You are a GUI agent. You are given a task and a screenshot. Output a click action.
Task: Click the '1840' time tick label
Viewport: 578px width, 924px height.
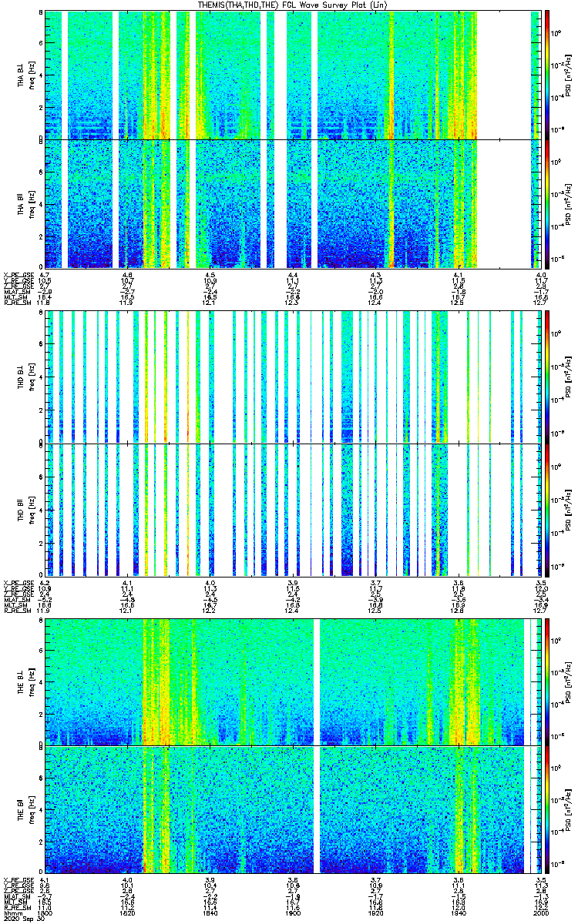[x=210, y=913]
